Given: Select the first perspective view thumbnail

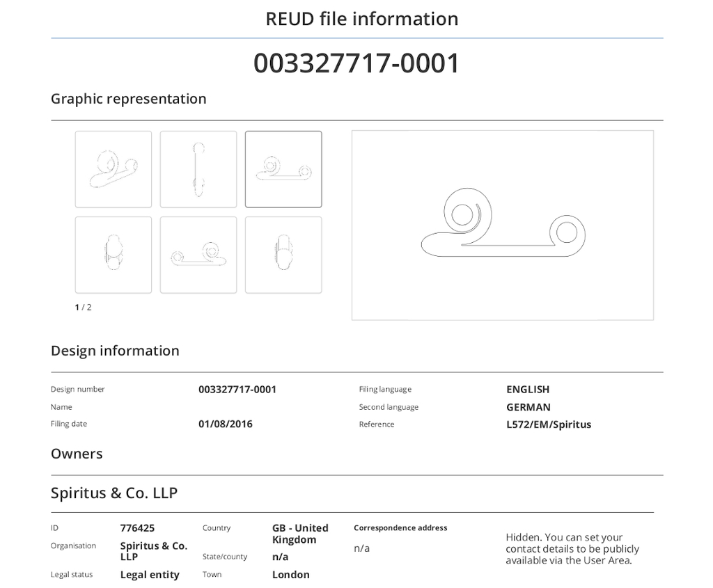Looking at the screenshot, I should click(x=113, y=169).
